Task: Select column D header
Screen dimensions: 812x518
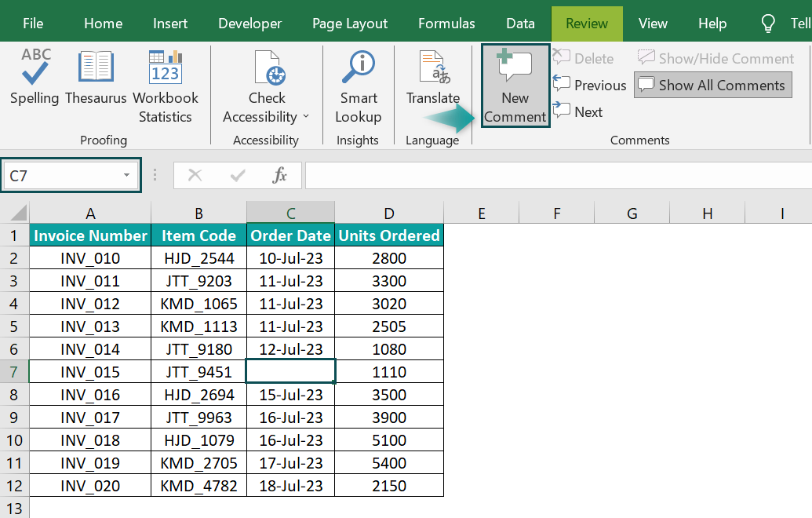Action: pyautogui.click(x=389, y=213)
